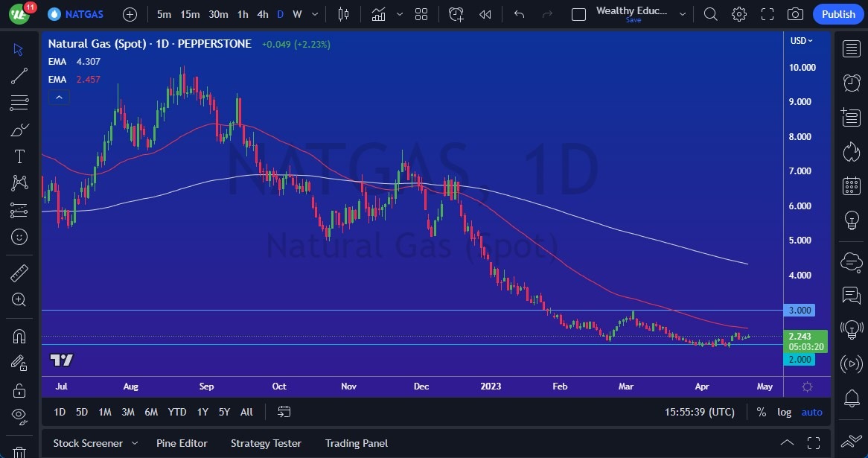Expand the indicators favorites dropdown arrow
The image size is (868, 458).
400,14
